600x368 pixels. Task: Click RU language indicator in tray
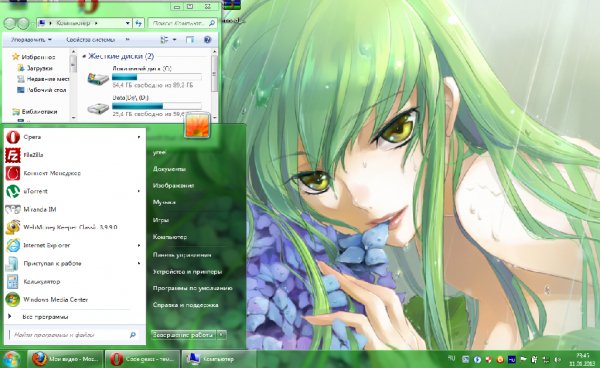tap(452, 358)
